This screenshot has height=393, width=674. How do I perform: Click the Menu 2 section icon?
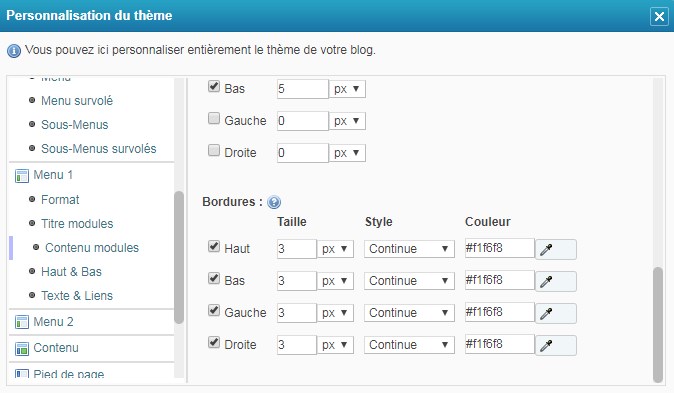coord(21,322)
